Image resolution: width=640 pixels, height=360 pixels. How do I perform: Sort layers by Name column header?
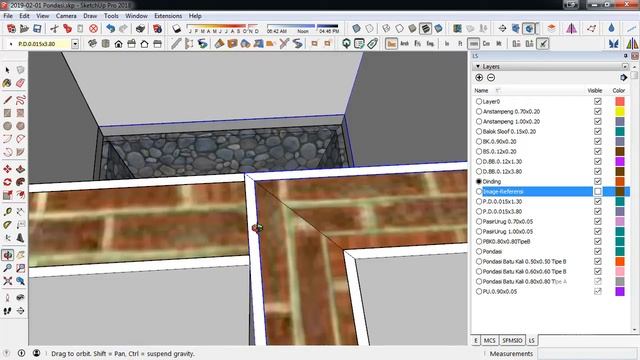click(481, 90)
